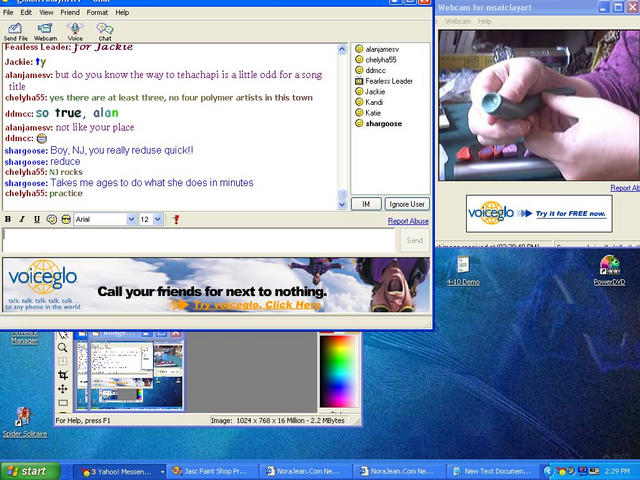Viewport: 640px width, 480px height.
Task: Click the Chat toolbar icon
Action: 105,32
